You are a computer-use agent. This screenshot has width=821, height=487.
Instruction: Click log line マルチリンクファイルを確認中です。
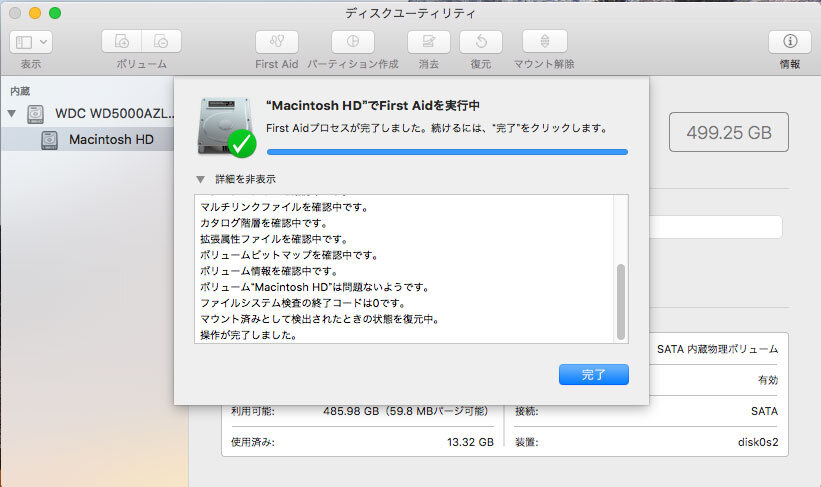[x=285, y=207]
